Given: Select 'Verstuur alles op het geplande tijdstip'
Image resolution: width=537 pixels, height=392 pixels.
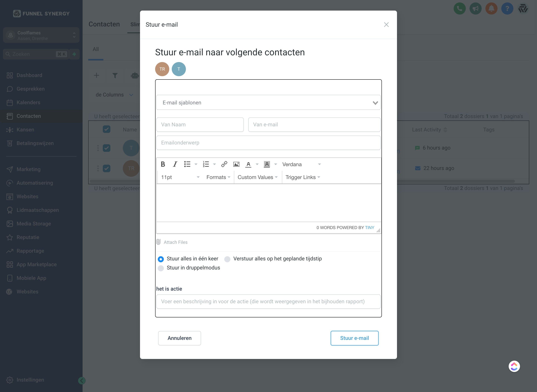Looking at the screenshot, I should [x=227, y=259].
